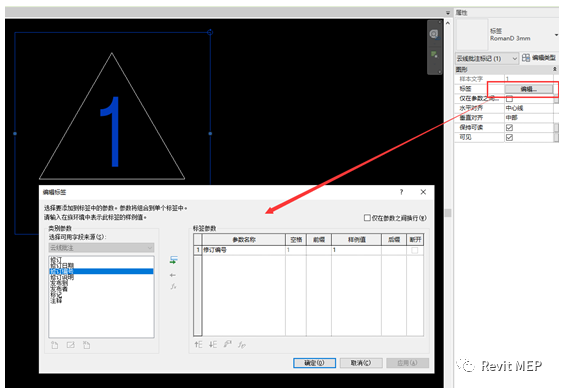
Task: Click the remove-parameter left arrow icon
Action: click(173, 275)
